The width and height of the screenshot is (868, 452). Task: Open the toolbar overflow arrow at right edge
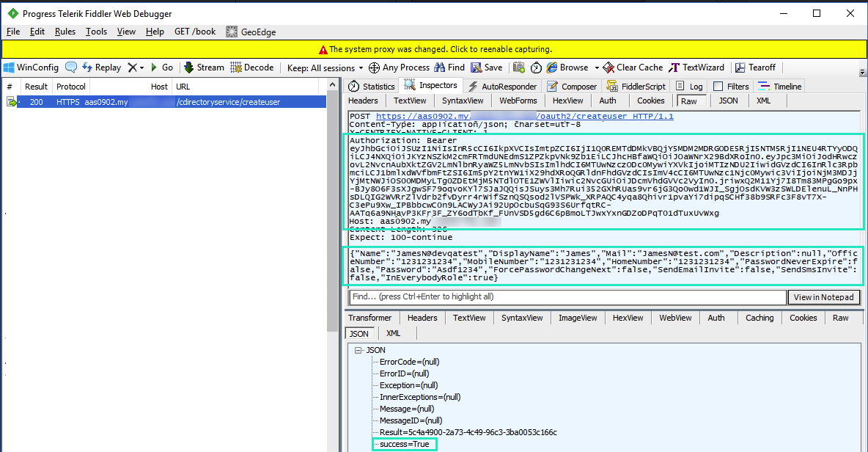point(862,73)
